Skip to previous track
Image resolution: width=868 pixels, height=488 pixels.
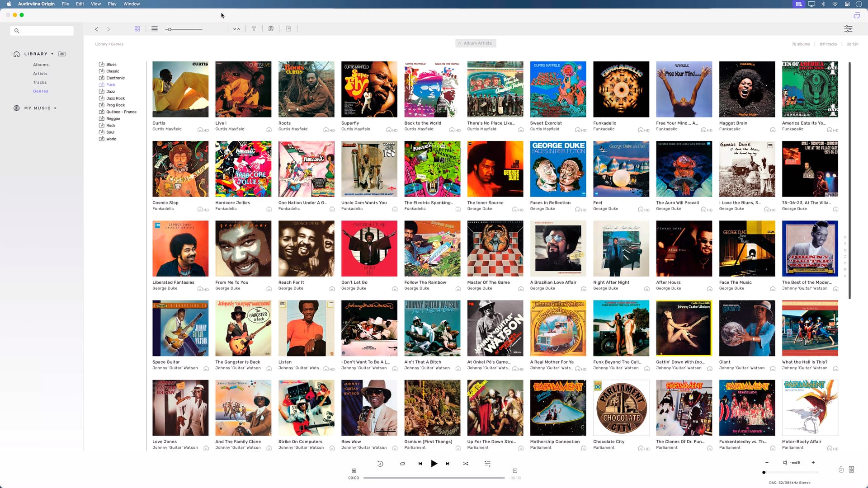(420, 464)
